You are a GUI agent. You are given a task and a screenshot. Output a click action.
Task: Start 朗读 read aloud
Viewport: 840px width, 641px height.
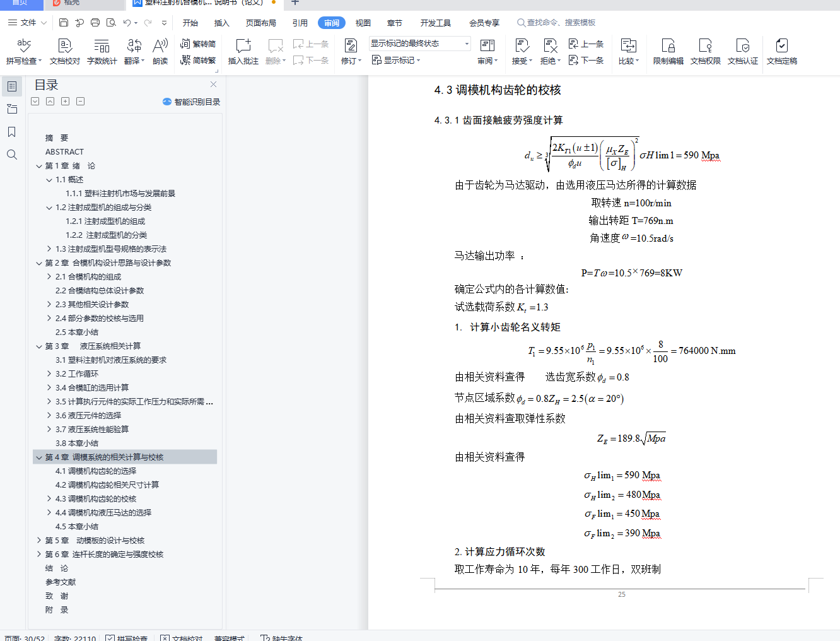point(160,51)
